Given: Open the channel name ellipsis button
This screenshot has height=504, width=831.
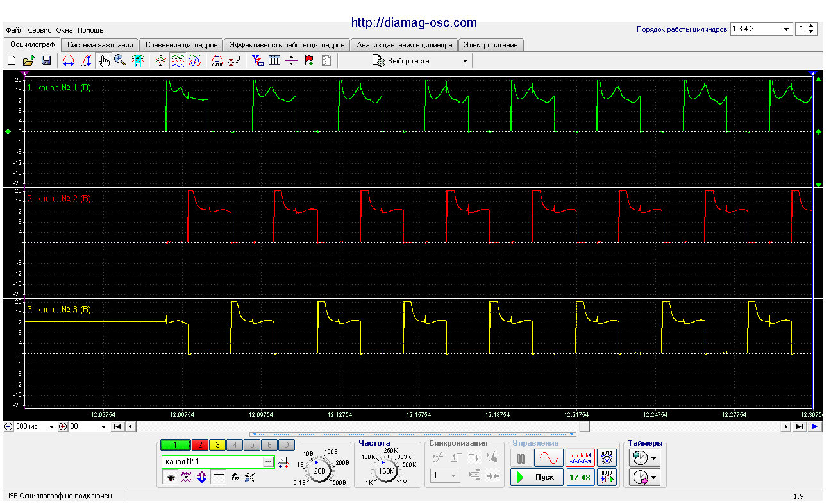Looking at the screenshot, I should click(268, 462).
